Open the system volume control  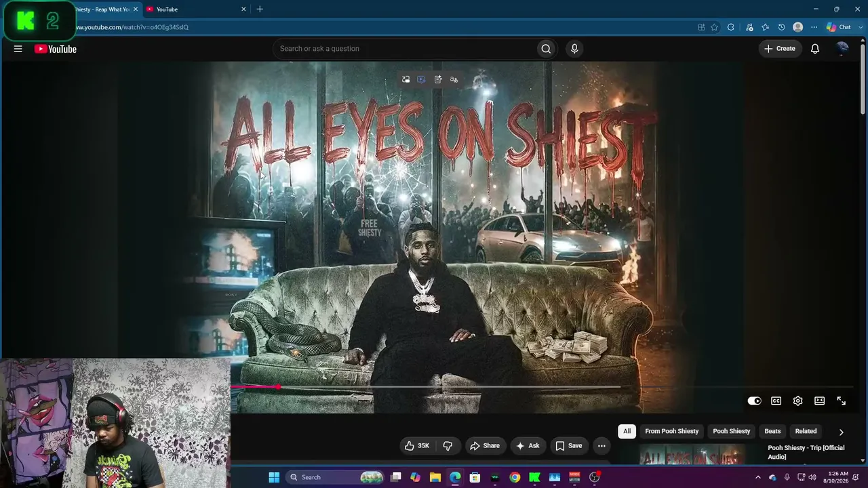click(x=812, y=477)
